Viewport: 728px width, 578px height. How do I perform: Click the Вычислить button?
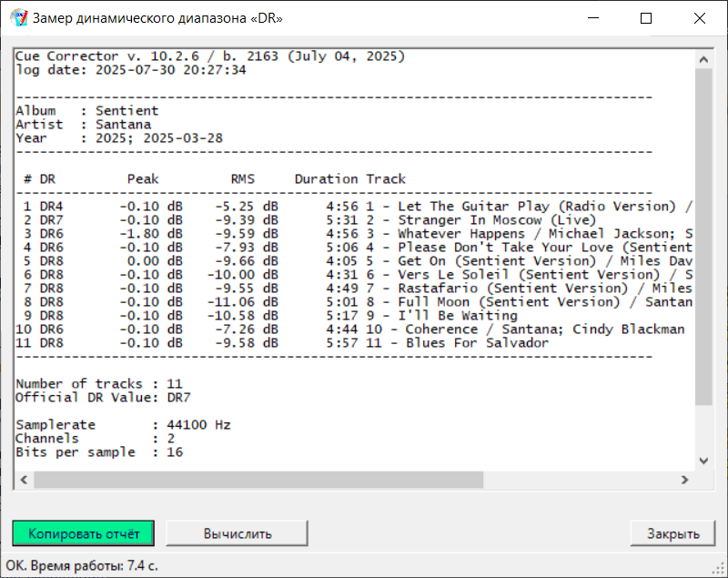(238, 533)
